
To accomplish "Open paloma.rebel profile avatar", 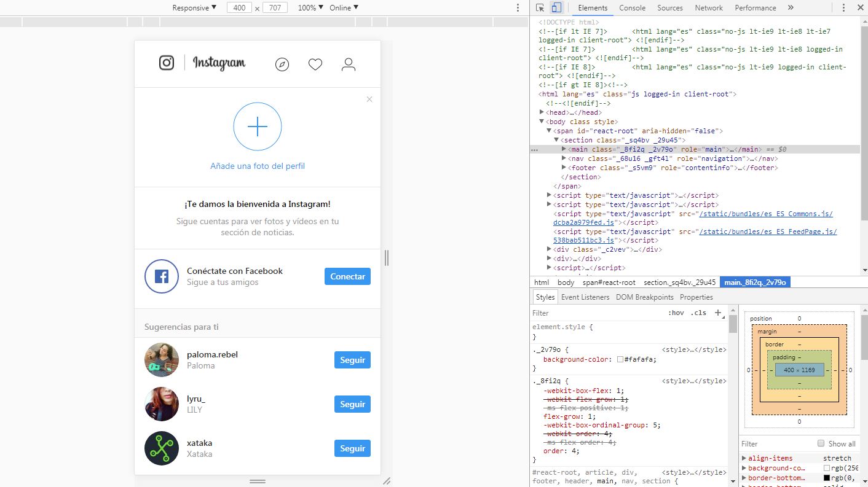I will (x=162, y=360).
